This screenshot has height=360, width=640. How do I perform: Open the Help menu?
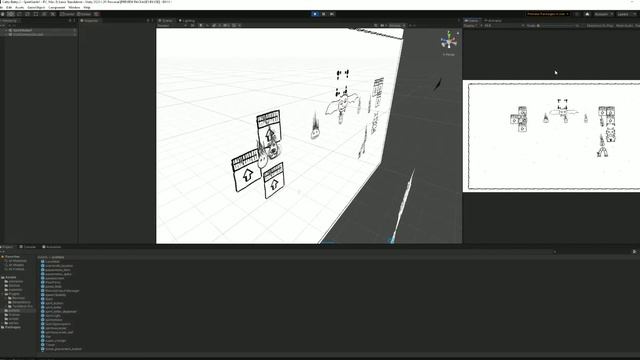pyautogui.click(x=87, y=7)
